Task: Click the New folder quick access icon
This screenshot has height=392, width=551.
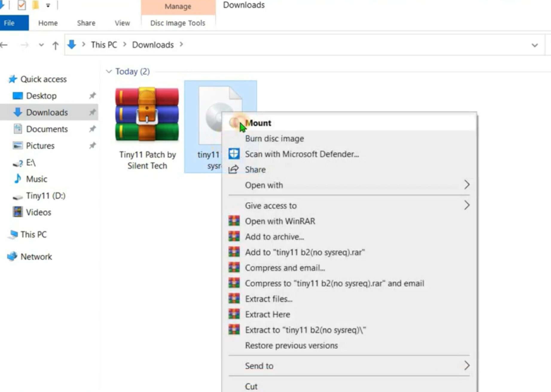Action: (36, 5)
